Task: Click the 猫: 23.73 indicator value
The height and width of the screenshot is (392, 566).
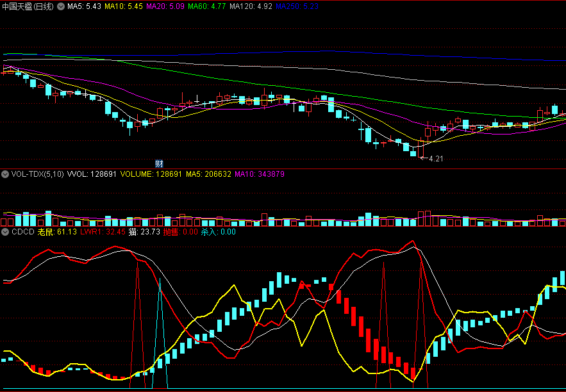Action: (x=144, y=232)
